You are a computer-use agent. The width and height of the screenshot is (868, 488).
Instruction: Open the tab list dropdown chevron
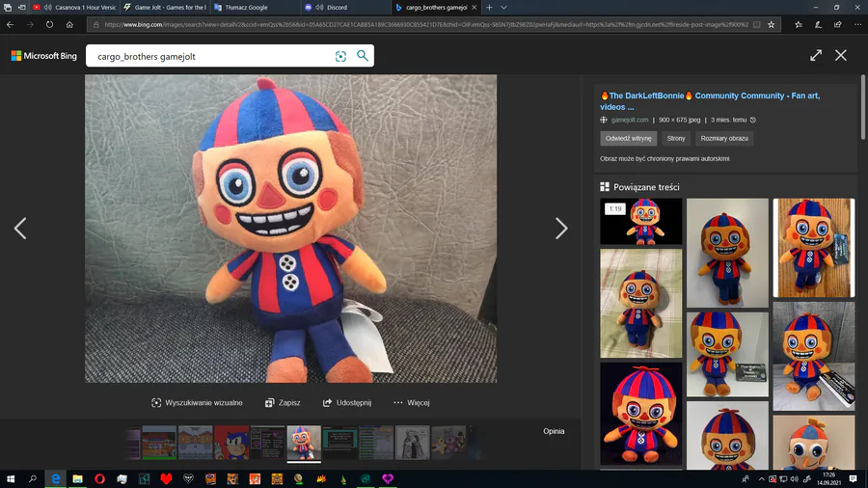503,7
